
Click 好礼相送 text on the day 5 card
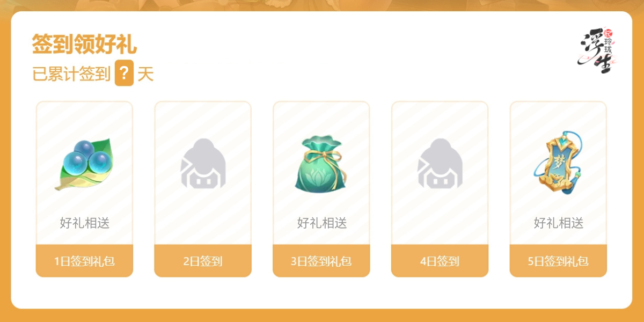coord(559,223)
